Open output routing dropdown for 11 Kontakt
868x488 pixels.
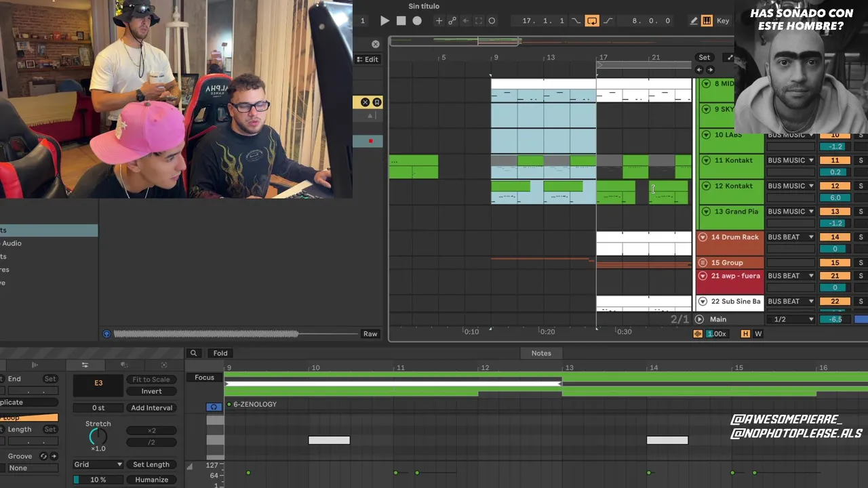[791, 161]
